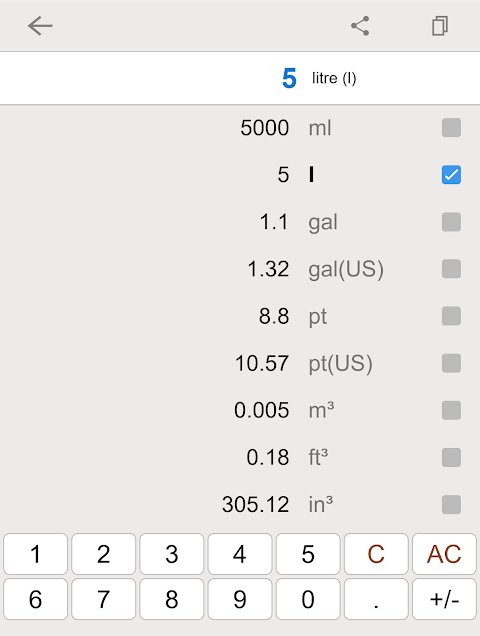Viewport: 480px width, 636px height.
Task: Select the 5000 ml conversion row
Action: [x=240, y=128]
